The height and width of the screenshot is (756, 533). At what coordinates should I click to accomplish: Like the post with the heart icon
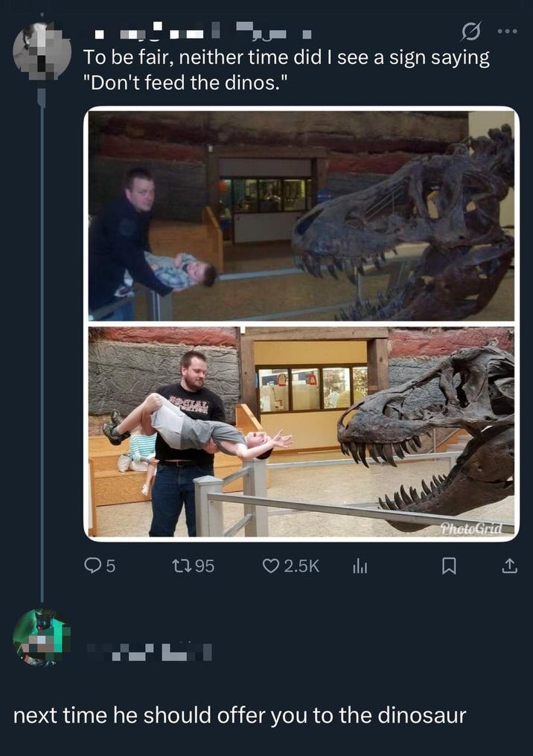[x=271, y=566]
